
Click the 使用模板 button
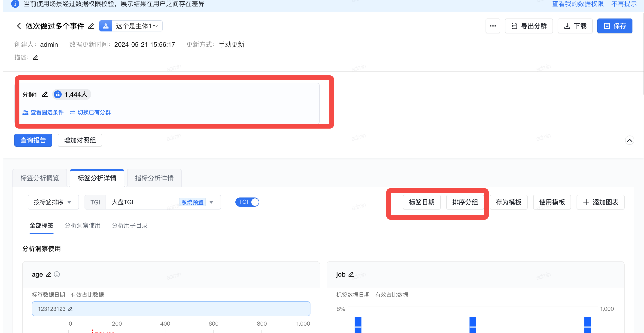552,202
